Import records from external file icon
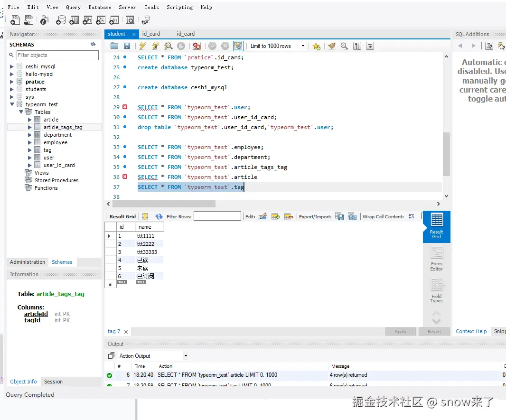This screenshot has height=420, width=506. click(352, 216)
